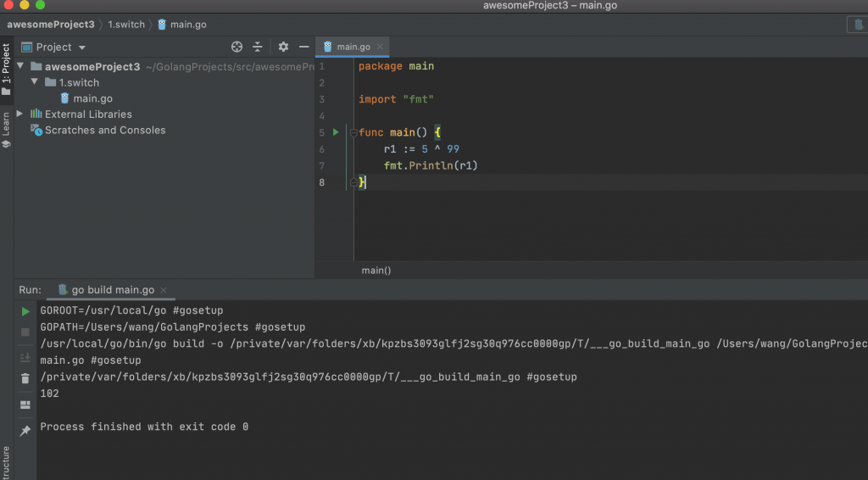The height and width of the screenshot is (480, 868).
Task: Click 'main.go #gosetup' console line
Action: [90, 360]
